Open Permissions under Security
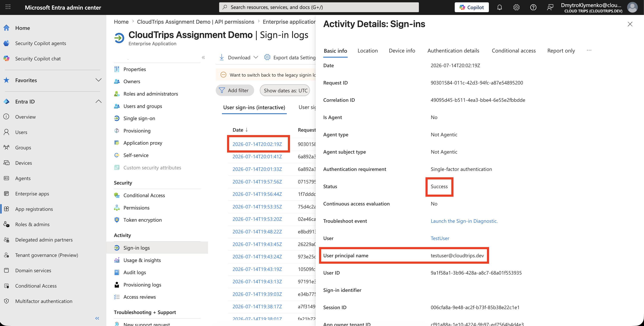 (137, 208)
